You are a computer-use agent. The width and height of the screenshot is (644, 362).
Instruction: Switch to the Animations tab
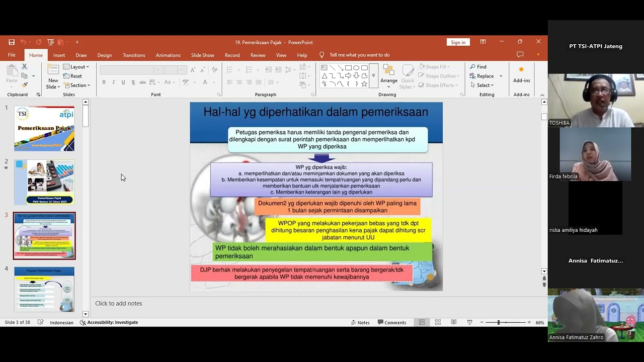click(x=168, y=55)
